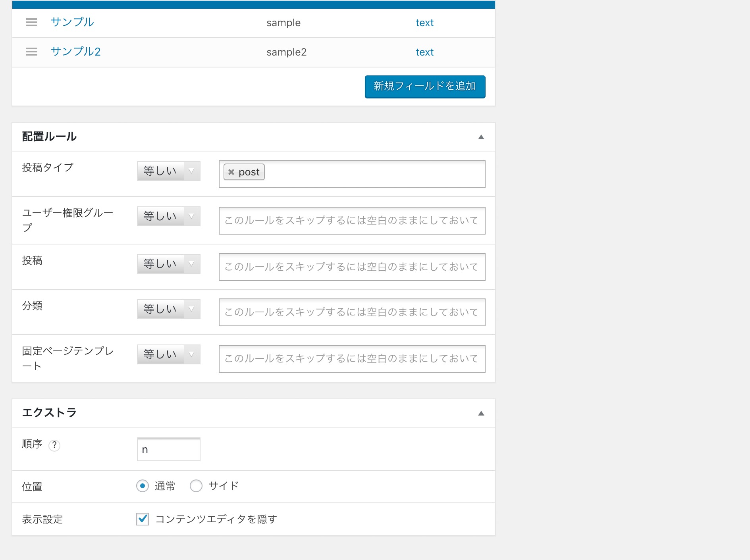Open the サンプル field link

tap(72, 22)
